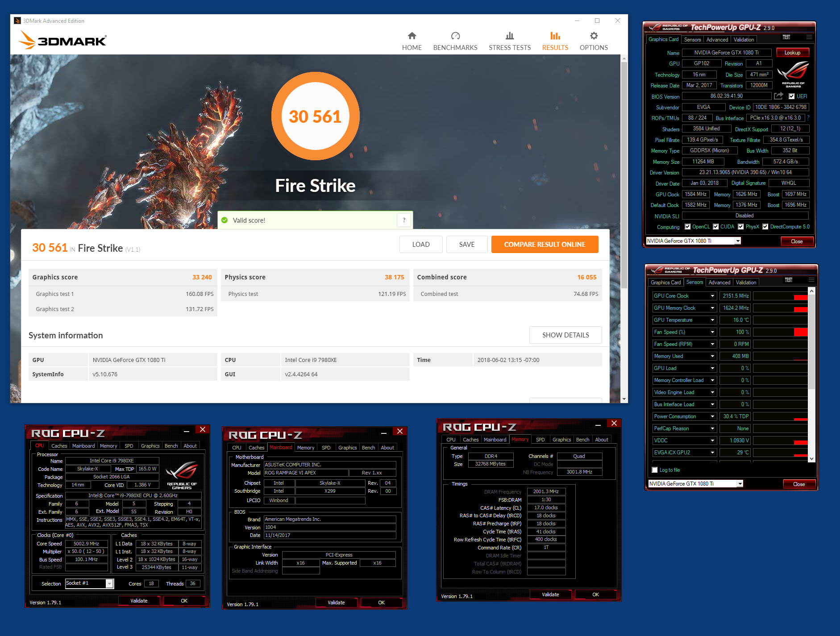Expand the Memory Used sensor dropdown

coord(712,356)
